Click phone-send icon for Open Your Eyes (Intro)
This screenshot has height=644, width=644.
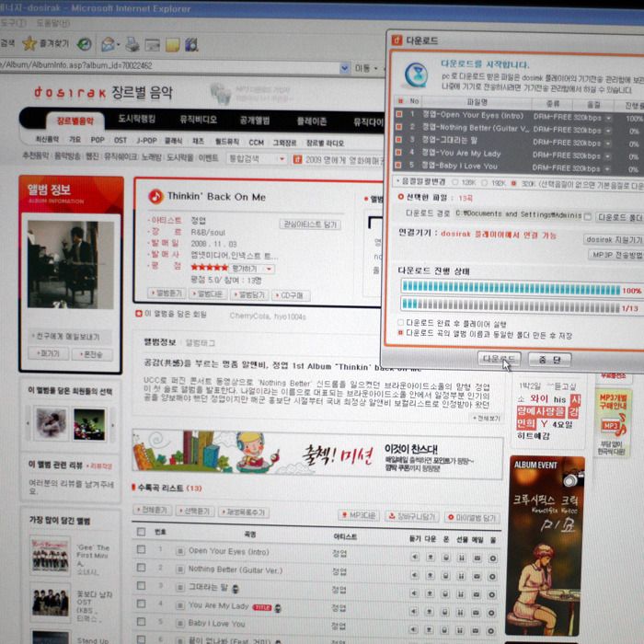click(445, 558)
